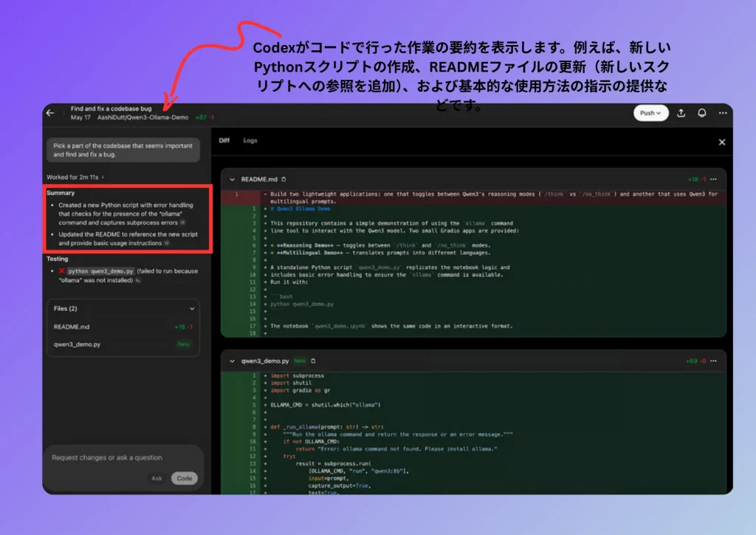Viewport: 756px width, 535px height.
Task: Click the 'python qwen3_demo.py' test command
Action: (x=100, y=271)
